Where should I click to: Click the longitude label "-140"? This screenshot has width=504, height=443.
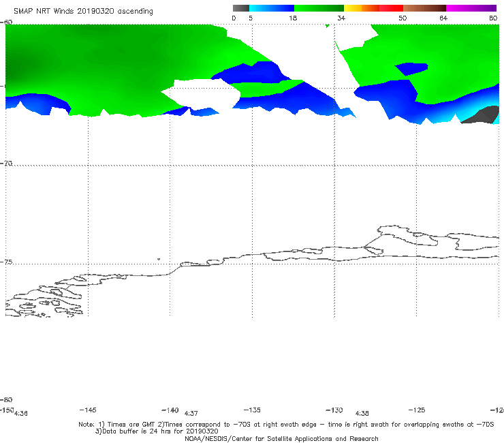pos(170,410)
